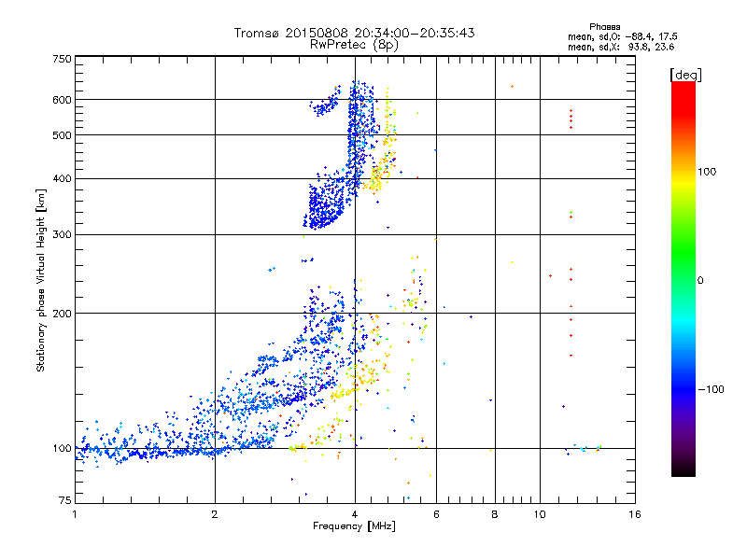747x560 pixels.
Task: Click the colorbar tick label -100
Action: [x=711, y=389]
